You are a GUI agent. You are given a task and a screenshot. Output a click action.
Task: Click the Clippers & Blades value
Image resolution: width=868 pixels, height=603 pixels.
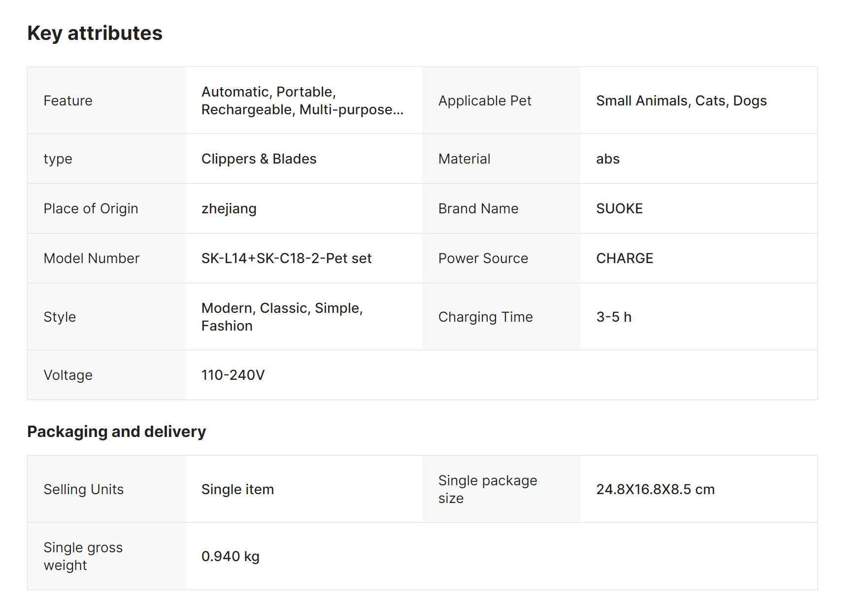[x=259, y=159]
